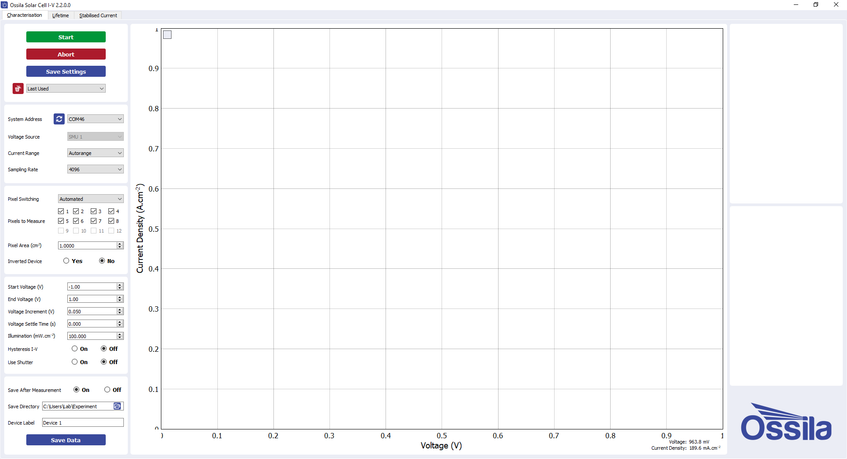This screenshot has width=847, height=459.
Task: Open the Pixel Switching dropdown
Action: [x=90, y=199]
